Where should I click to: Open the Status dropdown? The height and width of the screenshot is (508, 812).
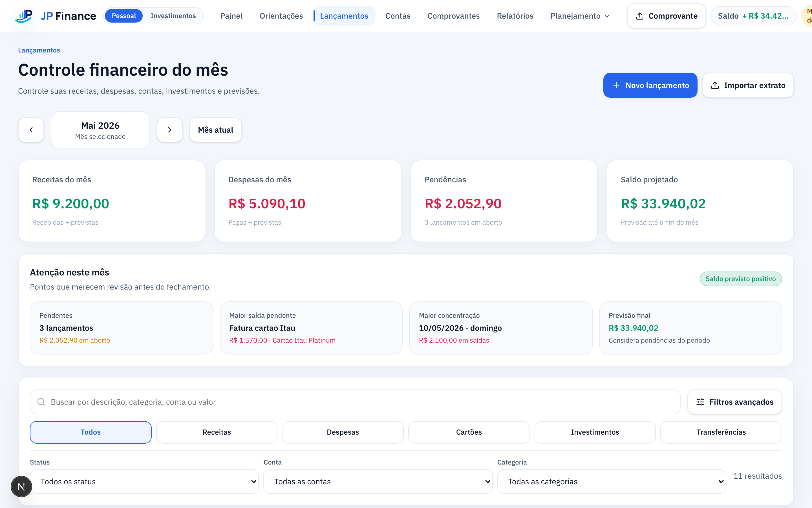(x=144, y=481)
